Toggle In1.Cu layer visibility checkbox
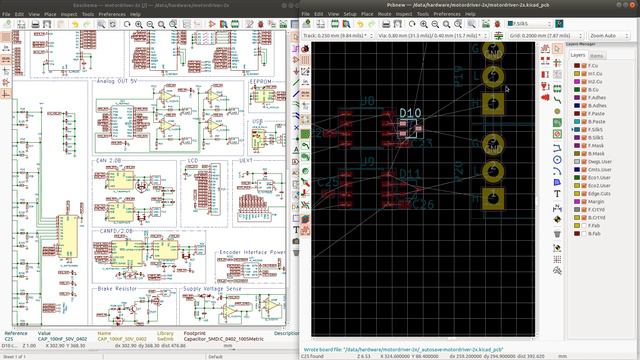Screen dimensions: 640x360 pos(584,74)
